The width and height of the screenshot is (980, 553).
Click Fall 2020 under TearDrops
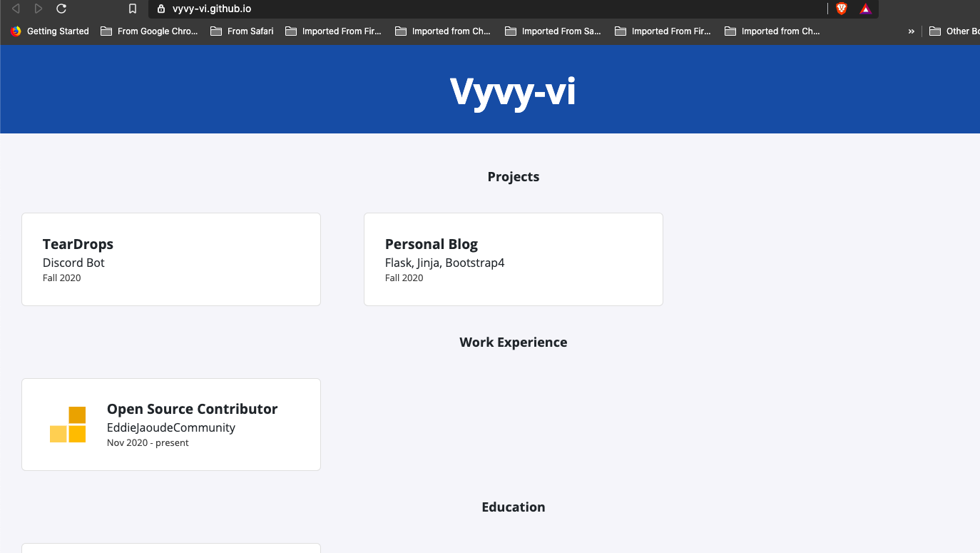(62, 278)
